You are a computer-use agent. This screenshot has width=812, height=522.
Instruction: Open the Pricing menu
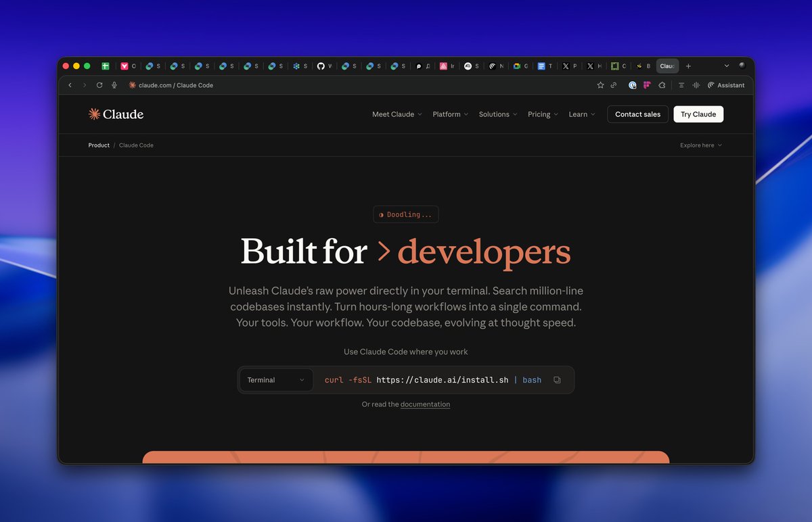coord(543,114)
